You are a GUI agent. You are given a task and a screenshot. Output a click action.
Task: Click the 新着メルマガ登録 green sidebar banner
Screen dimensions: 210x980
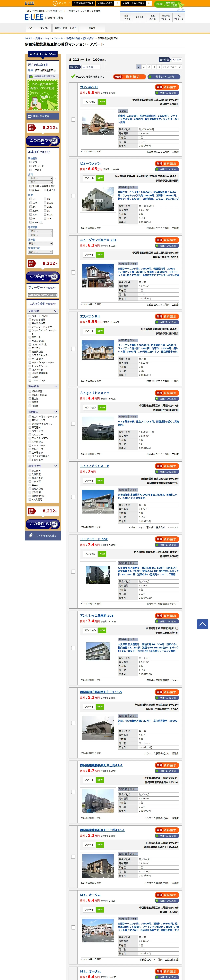[43, 96]
